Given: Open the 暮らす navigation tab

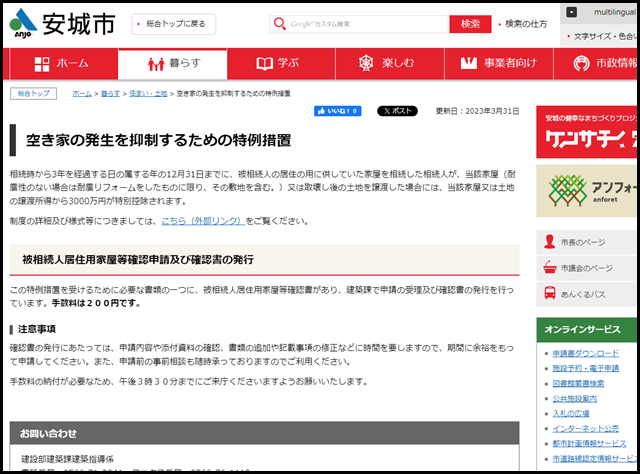Looking at the screenshot, I should click(x=173, y=64).
